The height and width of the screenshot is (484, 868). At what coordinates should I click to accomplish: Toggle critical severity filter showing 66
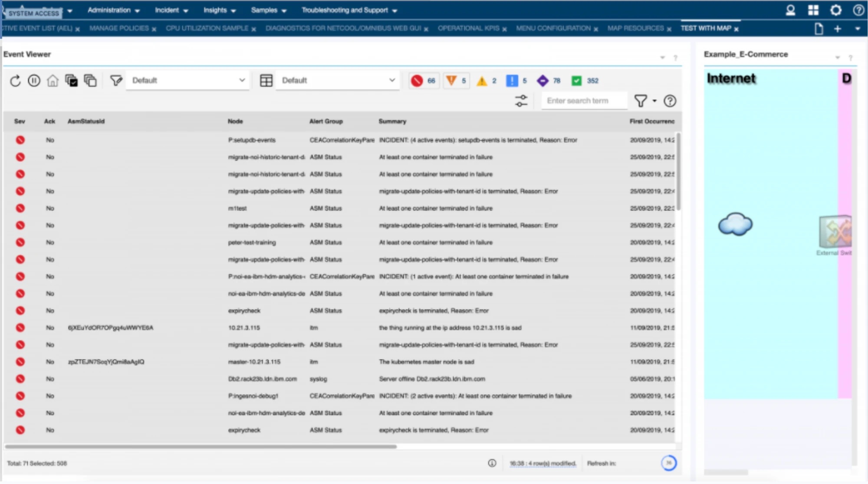(x=423, y=81)
